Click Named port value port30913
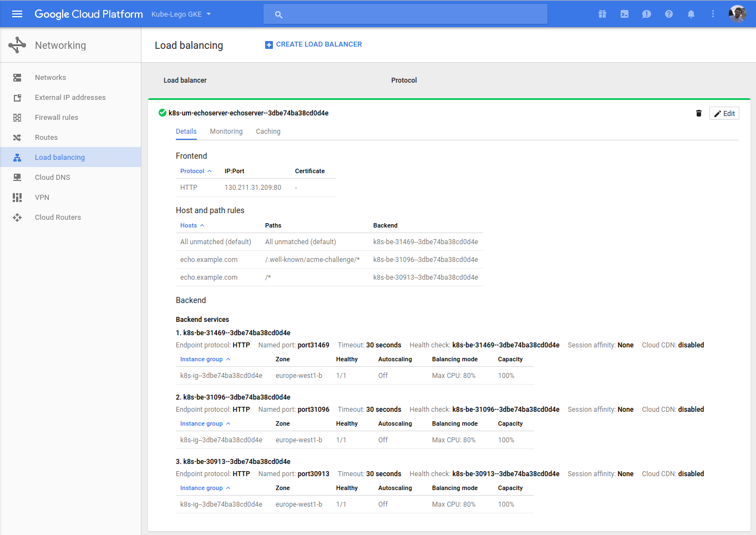 point(313,474)
